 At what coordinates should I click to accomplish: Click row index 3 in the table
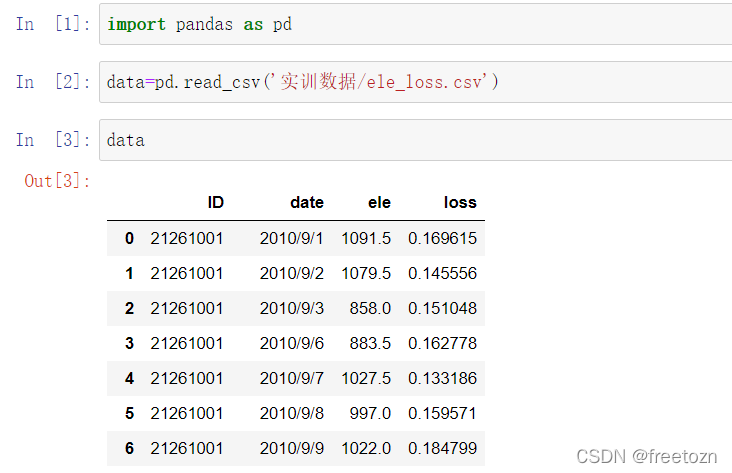coord(129,343)
